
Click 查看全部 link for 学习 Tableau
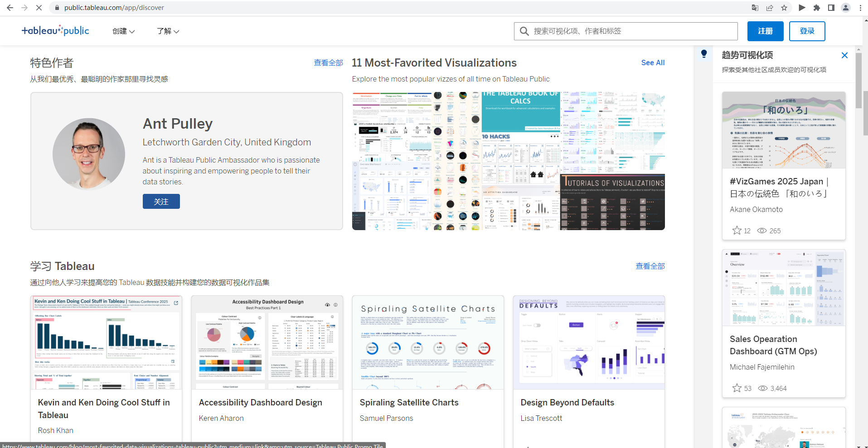tap(650, 266)
